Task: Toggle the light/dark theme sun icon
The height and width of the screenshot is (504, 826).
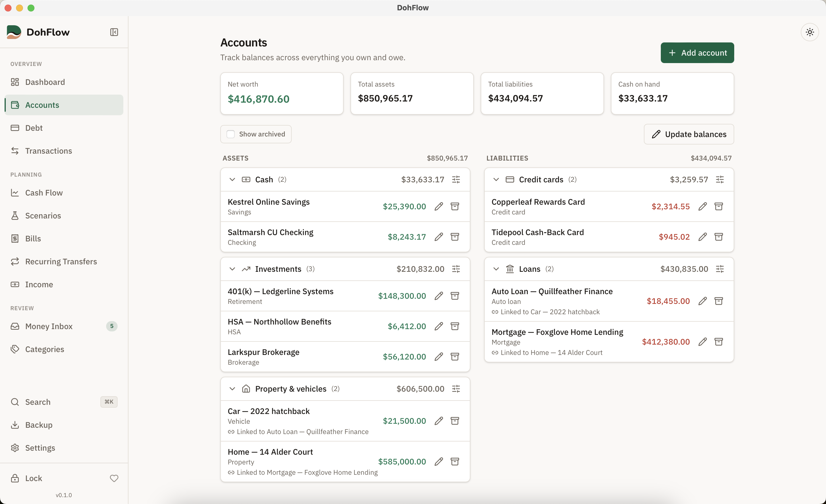Action: pyautogui.click(x=810, y=32)
